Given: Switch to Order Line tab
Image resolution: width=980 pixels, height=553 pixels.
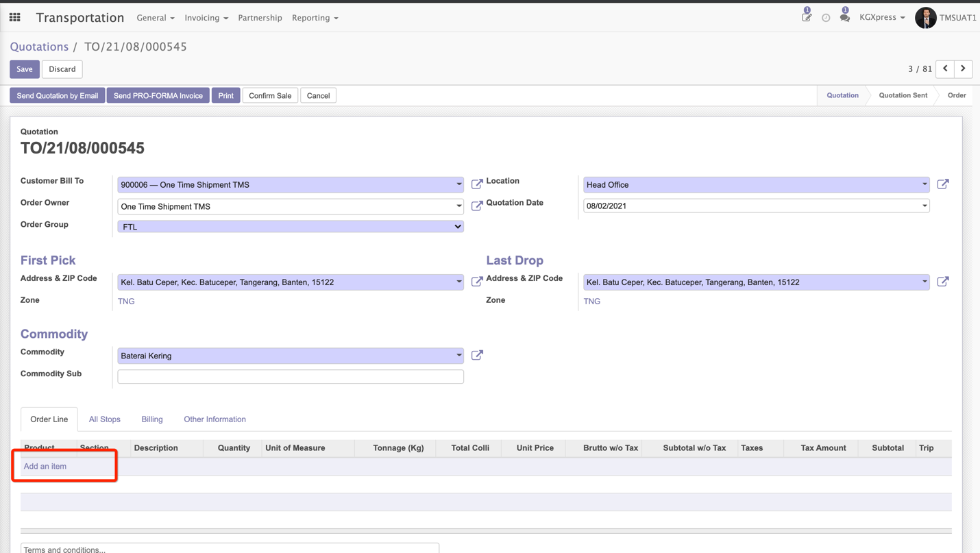Looking at the screenshot, I should tap(49, 419).
